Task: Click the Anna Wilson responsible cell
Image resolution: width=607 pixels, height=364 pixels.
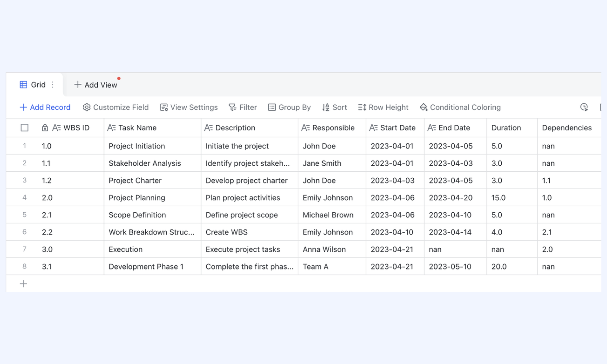Action: (x=332, y=249)
